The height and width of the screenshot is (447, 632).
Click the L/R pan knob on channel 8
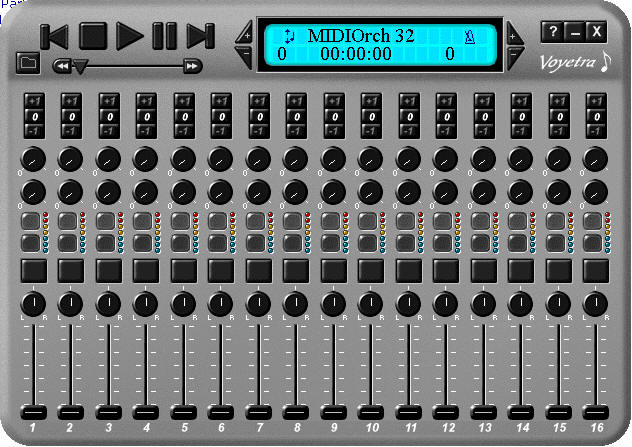point(295,304)
